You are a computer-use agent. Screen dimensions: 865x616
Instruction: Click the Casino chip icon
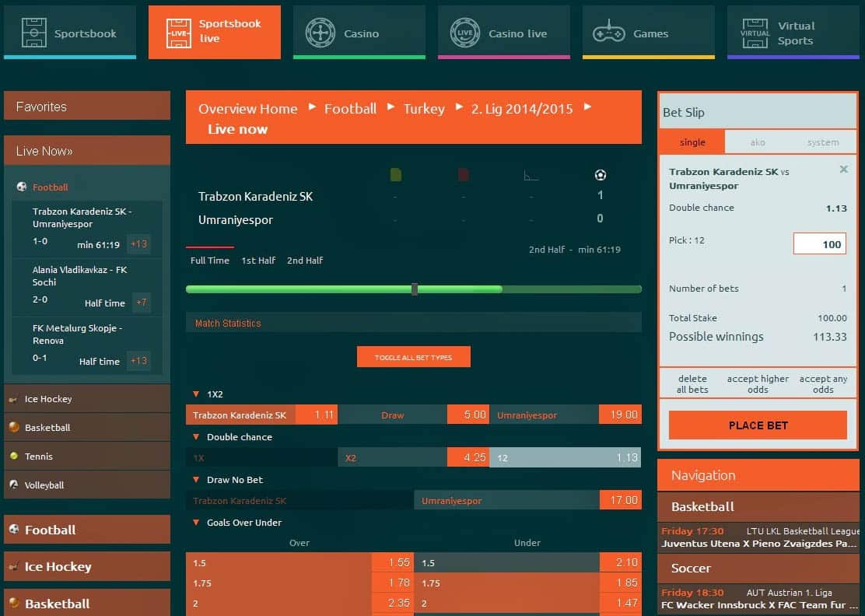tap(320, 33)
